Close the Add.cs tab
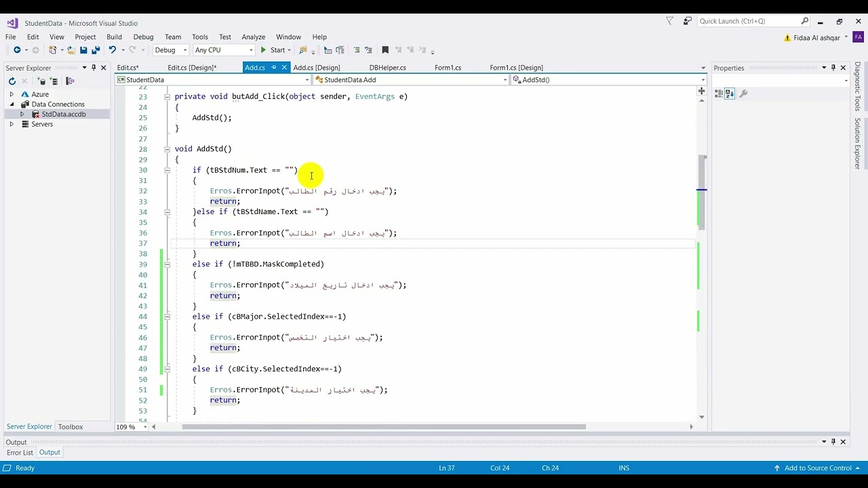Image resolution: width=868 pixels, height=488 pixels. [285, 68]
